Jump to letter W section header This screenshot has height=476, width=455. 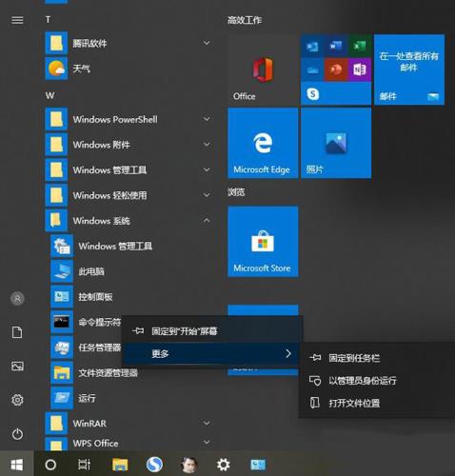[49, 95]
